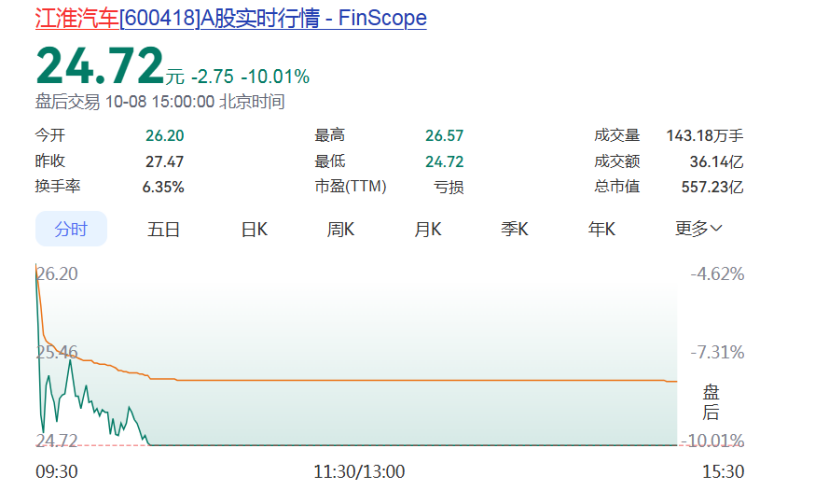The width and height of the screenshot is (830, 490).
Task: Click the 最高 value 26.57
Action: tap(444, 135)
